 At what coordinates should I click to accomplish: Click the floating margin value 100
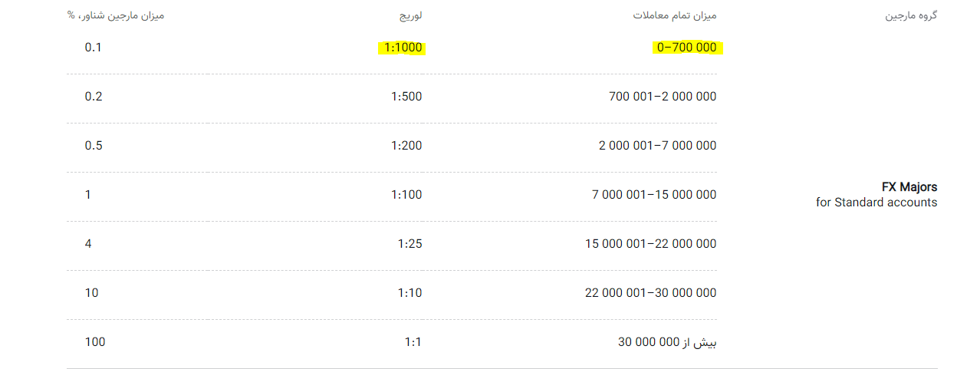pyautogui.click(x=95, y=342)
